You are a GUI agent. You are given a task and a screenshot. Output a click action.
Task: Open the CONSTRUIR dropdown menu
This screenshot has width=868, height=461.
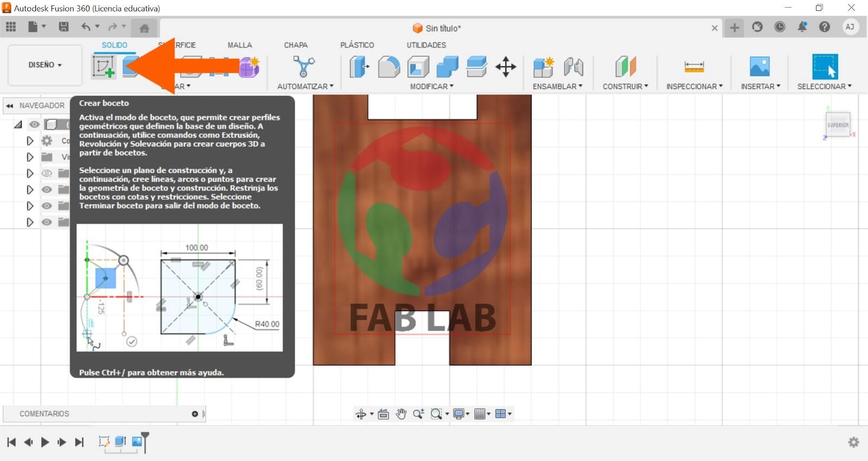click(x=626, y=86)
